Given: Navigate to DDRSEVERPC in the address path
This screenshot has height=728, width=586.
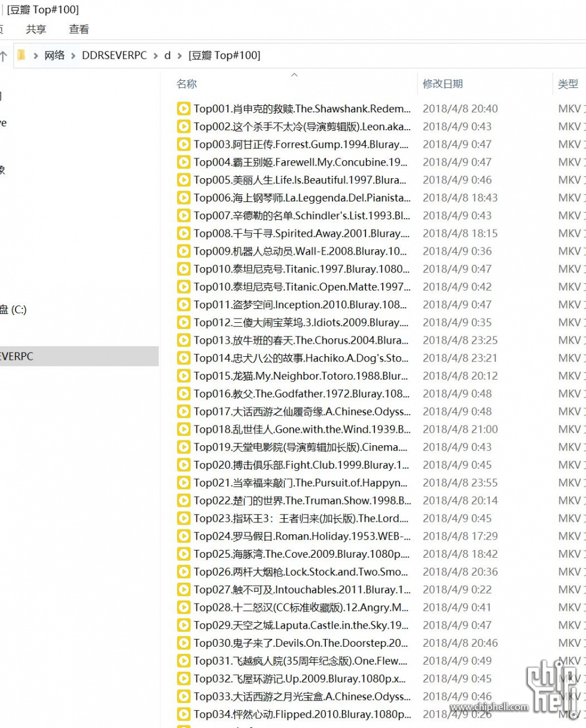Looking at the screenshot, I should [114, 55].
